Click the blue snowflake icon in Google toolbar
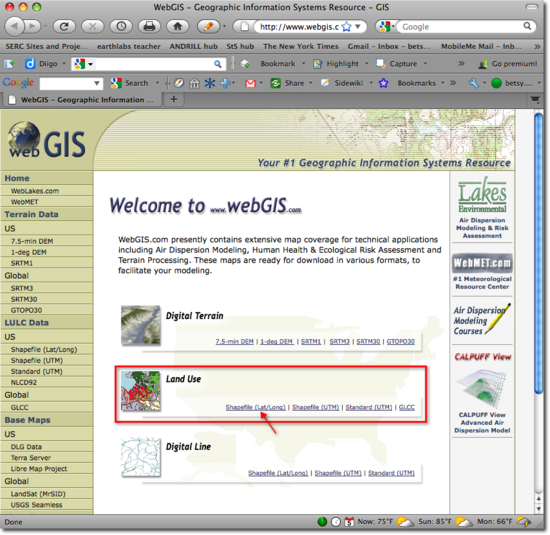Screen dimensions: 550x535 [x=210, y=83]
